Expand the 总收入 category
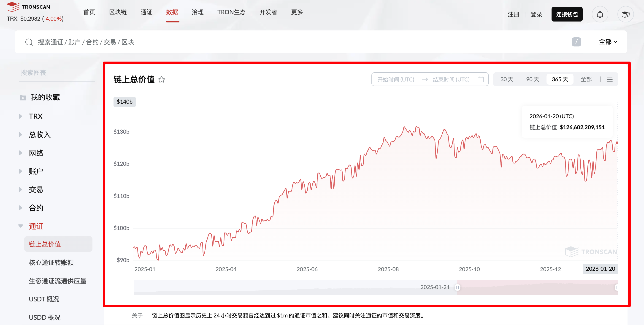 click(21, 135)
